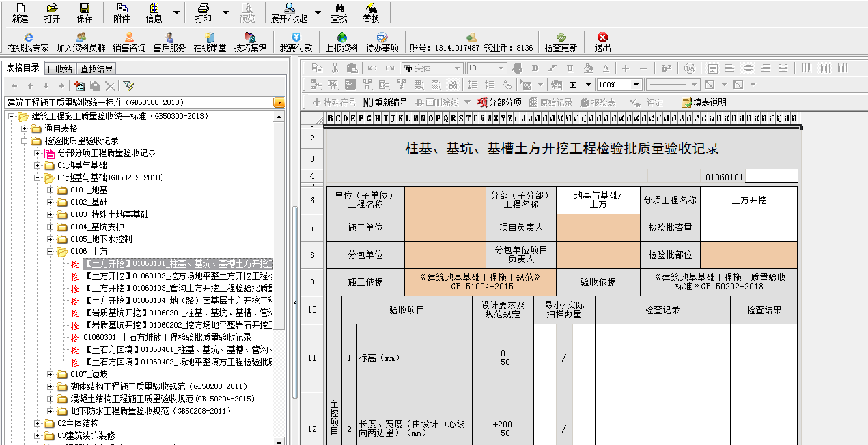Expand the 02主体结构 tree node
Image resolution: width=868 pixels, height=445 pixels.
coord(38,423)
